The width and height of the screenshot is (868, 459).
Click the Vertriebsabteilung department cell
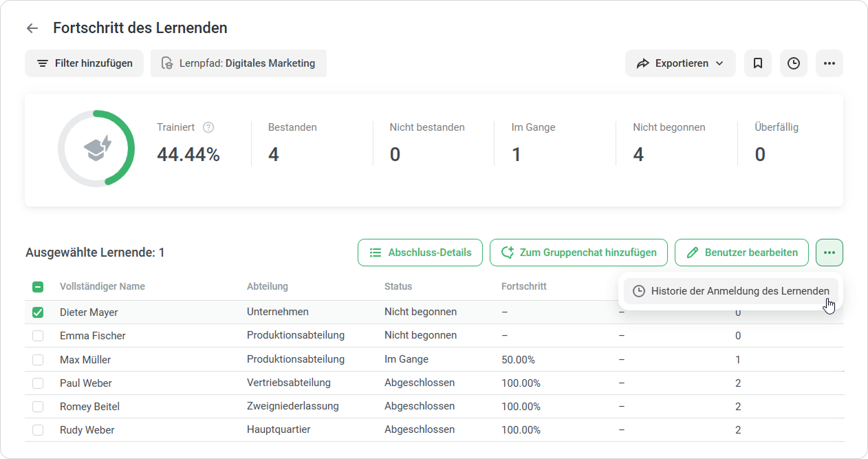pyautogui.click(x=289, y=383)
